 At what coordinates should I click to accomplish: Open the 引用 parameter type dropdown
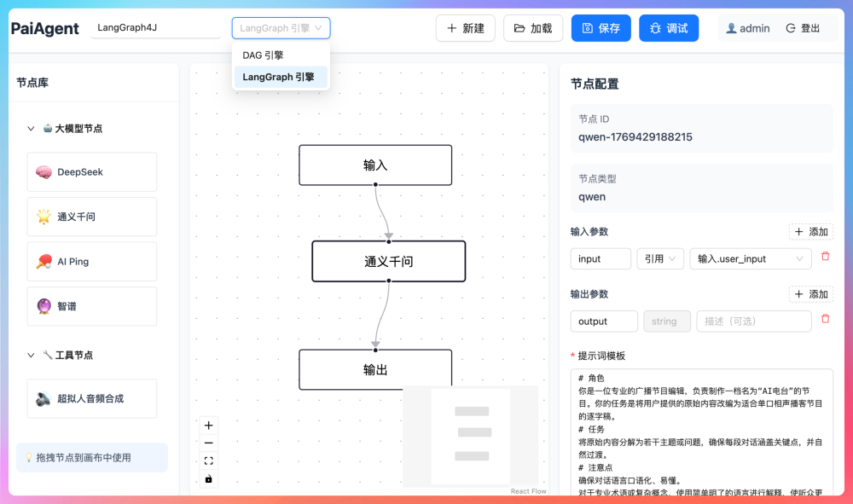[660, 258]
